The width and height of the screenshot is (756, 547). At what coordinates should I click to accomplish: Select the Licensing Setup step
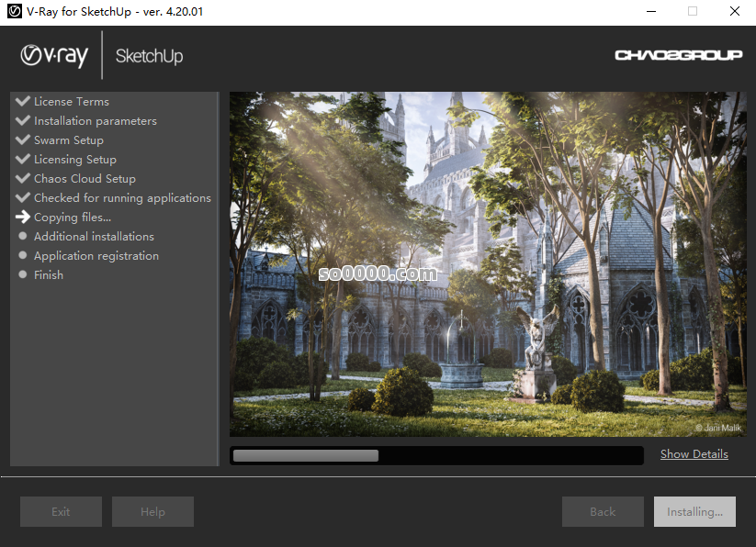click(74, 160)
